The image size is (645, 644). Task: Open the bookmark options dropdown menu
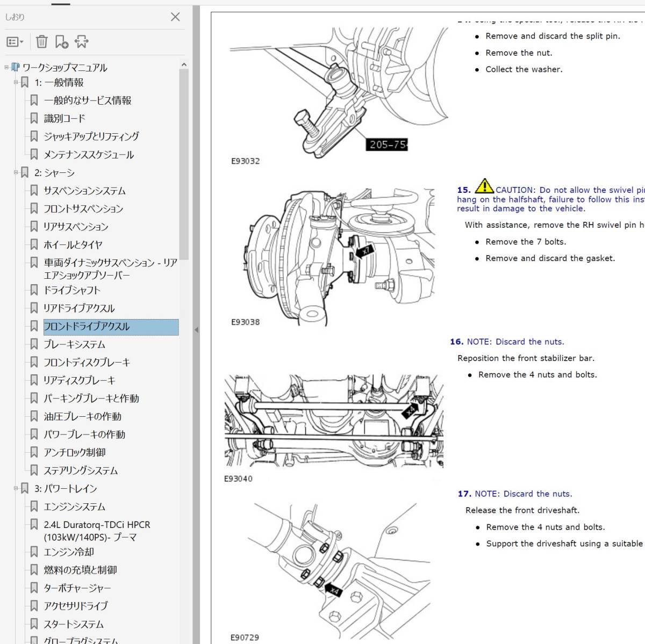[15, 41]
